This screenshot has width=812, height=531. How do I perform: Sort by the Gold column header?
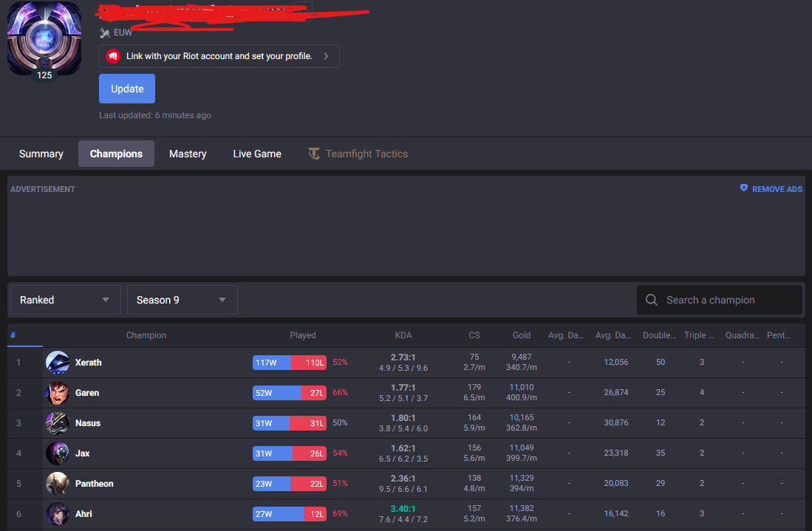click(x=521, y=335)
